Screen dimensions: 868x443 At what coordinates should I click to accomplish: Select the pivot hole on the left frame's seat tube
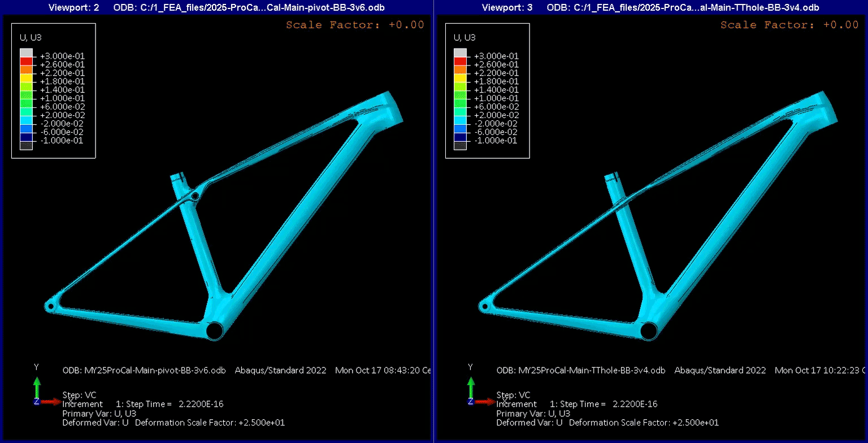coord(195,196)
